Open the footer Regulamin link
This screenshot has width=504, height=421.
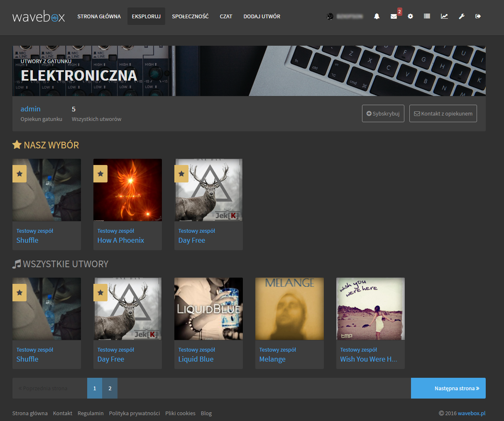(x=91, y=413)
